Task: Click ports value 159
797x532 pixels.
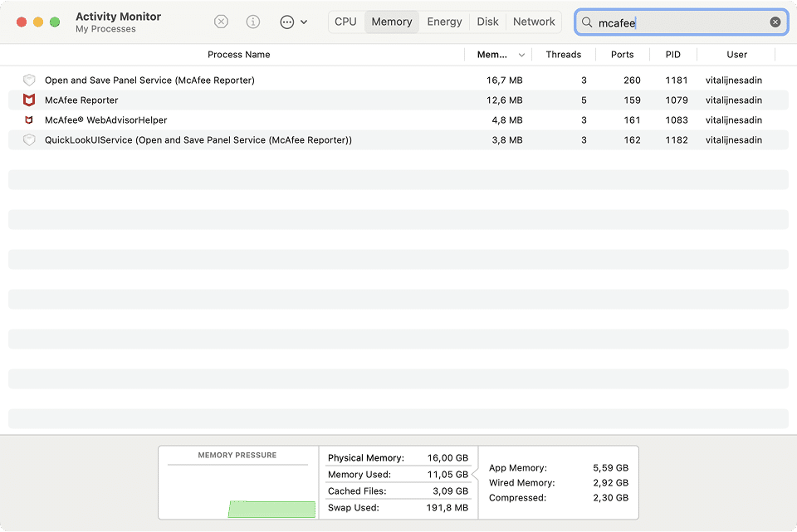Action: point(632,100)
